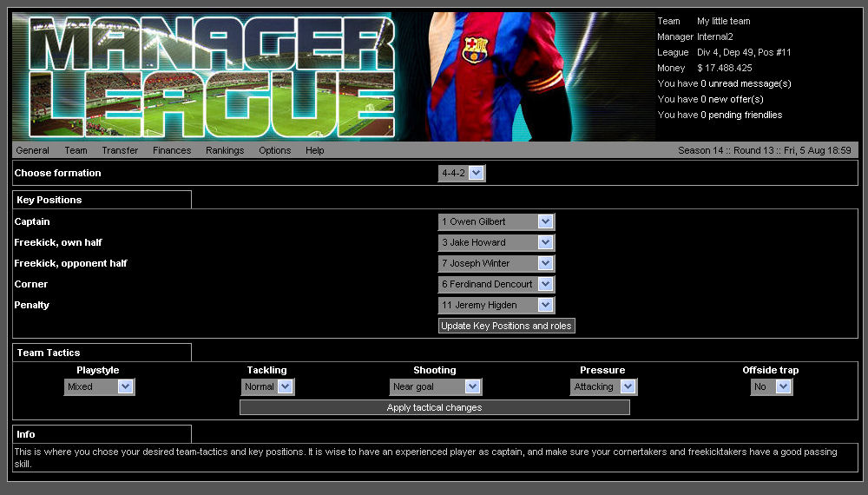The height and width of the screenshot is (495, 868).
Task: Click the jersey club crest image
Action: click(475, 49)
